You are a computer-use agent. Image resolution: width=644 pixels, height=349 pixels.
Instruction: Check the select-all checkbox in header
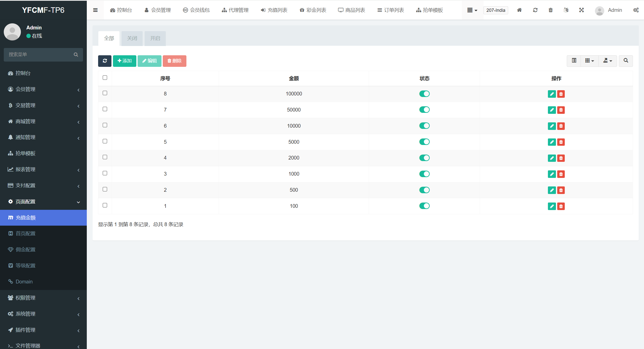coord(105,78)
